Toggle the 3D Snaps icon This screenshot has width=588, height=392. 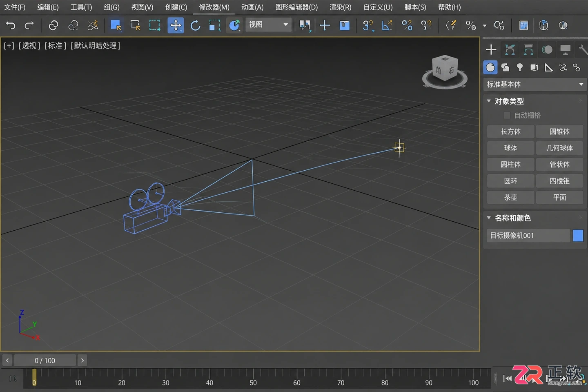coord(368,25)
